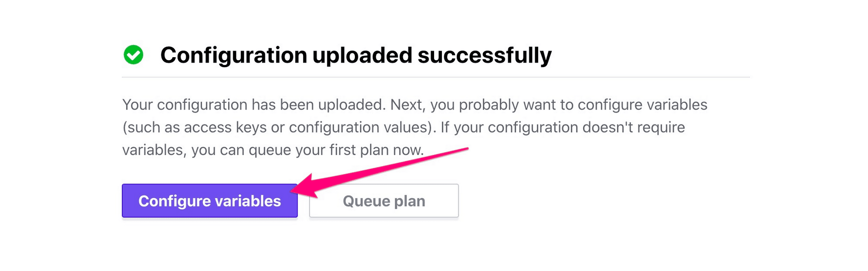Click the word "successfully" in the heading
Viewport: 868px width, 271px height.
[x=484, y=55]
